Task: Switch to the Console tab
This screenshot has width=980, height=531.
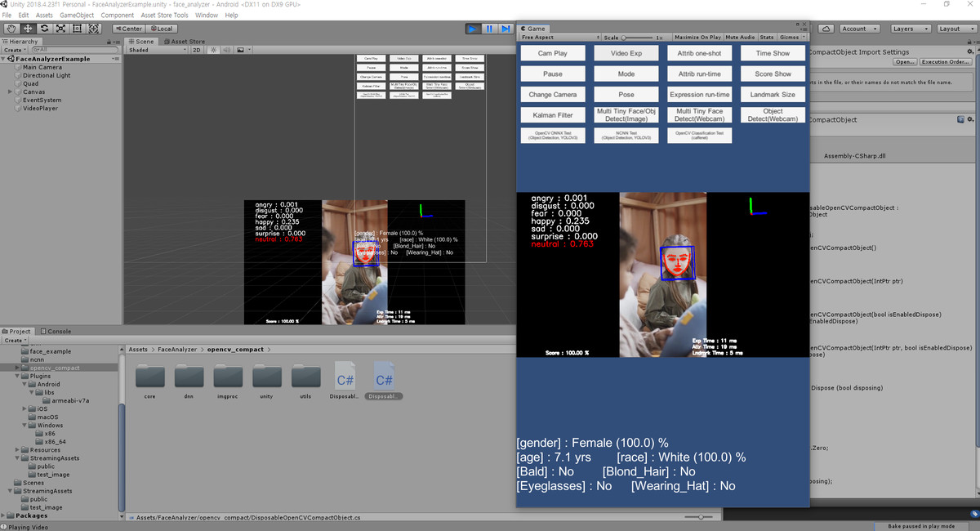Action: point(56,332)
